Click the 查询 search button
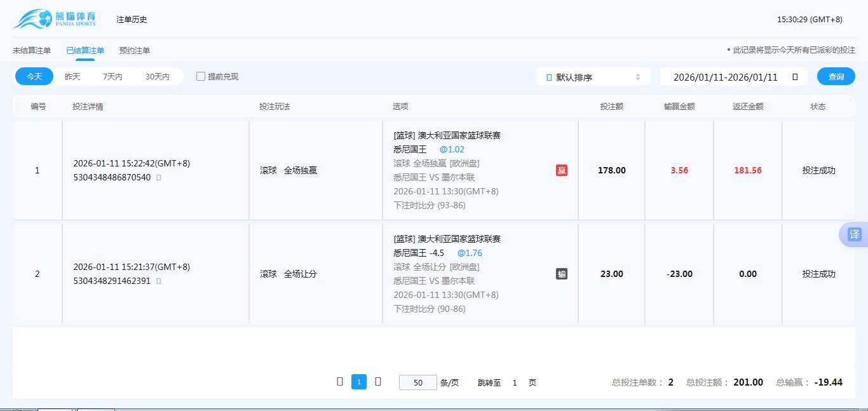Screen dimensions: 868x411 pyautogui.click(x=836, y=76)
